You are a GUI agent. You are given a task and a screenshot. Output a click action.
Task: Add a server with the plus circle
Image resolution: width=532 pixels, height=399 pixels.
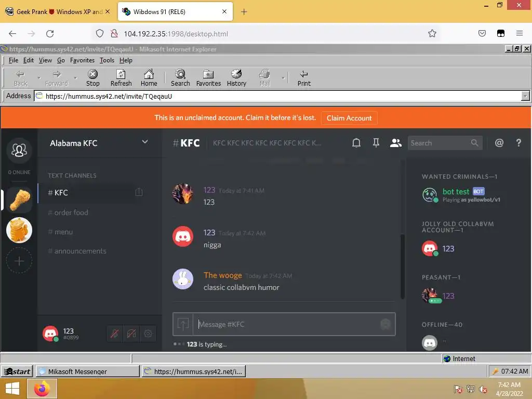tap(19, 261)
